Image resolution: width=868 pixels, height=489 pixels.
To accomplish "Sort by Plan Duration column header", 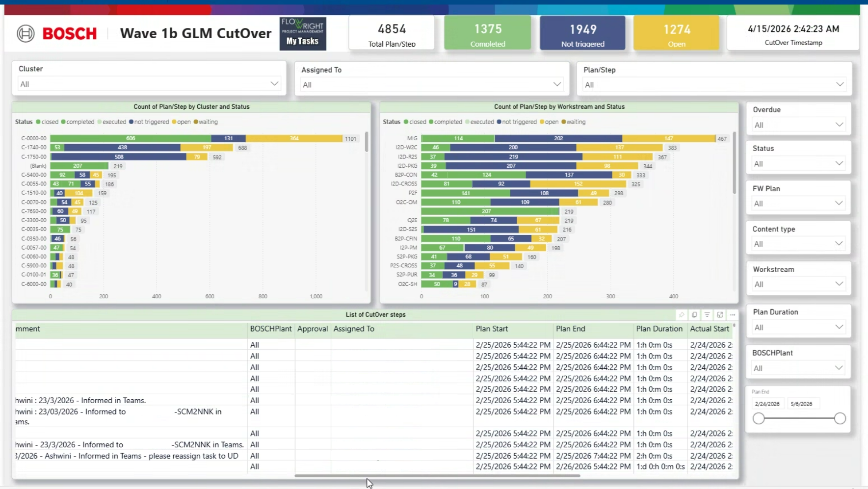I will [x=659, y=329].
